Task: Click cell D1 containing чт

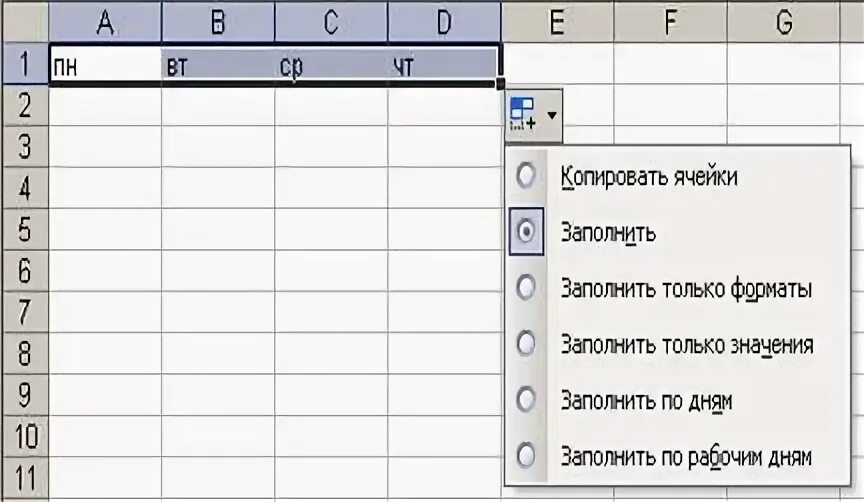Action: (444, 66)
